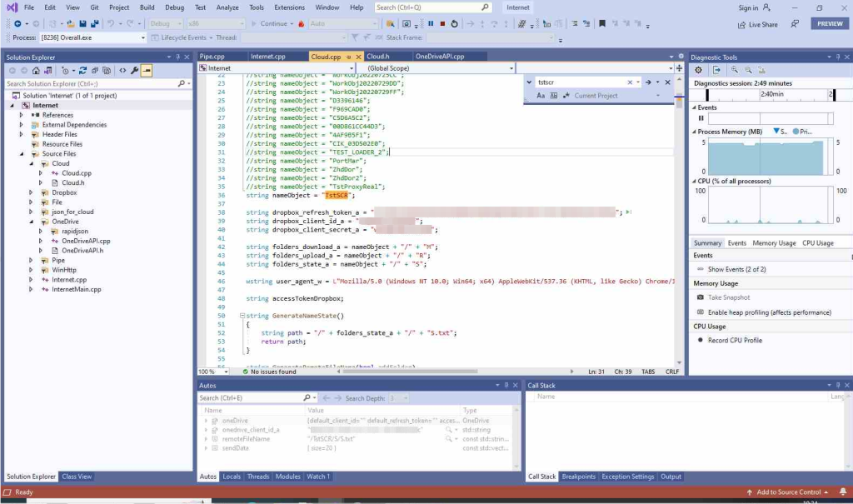Image resolution: width=853 pixels, height=504 pixels.
Task: Open the Debug menu
Action: tap(174, 7)
